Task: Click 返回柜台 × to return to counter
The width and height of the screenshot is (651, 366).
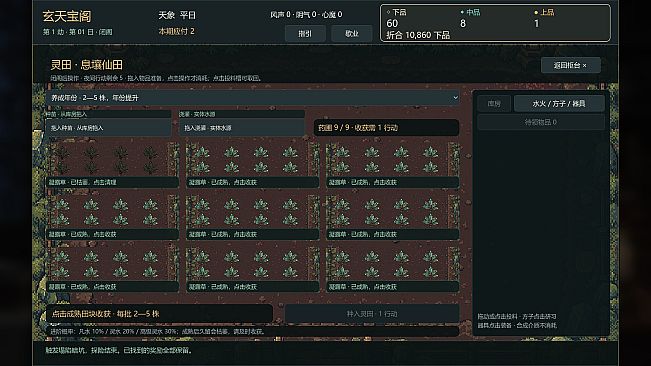Action: click(x=570, y=65)
